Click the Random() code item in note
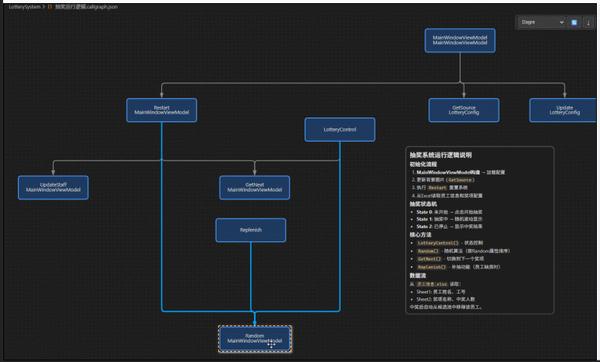This screenshot has height=362, width=600. pos(428,251)
